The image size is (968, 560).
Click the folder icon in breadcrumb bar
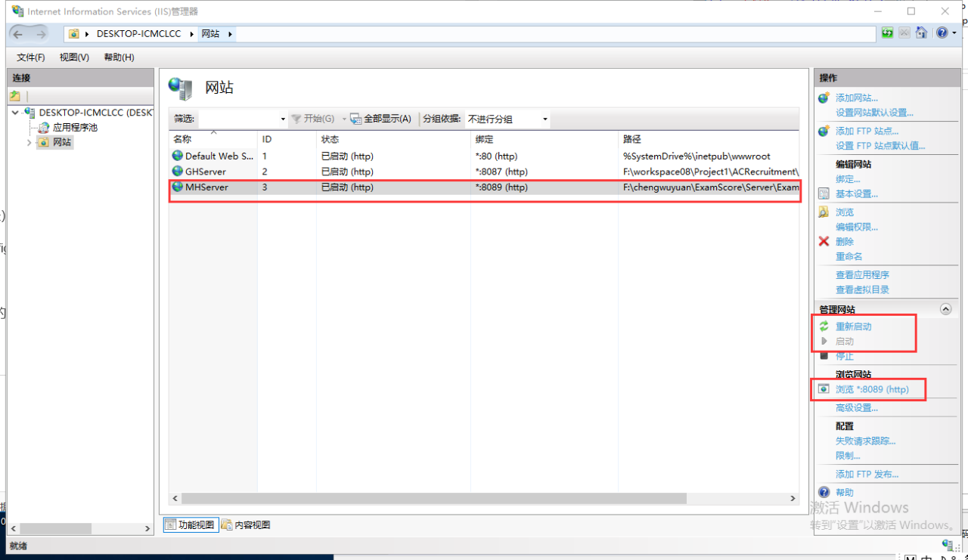(74, 34)
